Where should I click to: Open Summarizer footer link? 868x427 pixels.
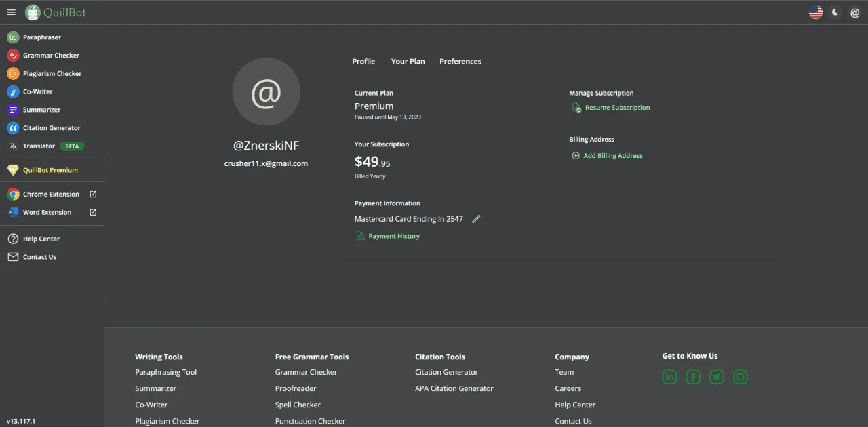point(156,388)
